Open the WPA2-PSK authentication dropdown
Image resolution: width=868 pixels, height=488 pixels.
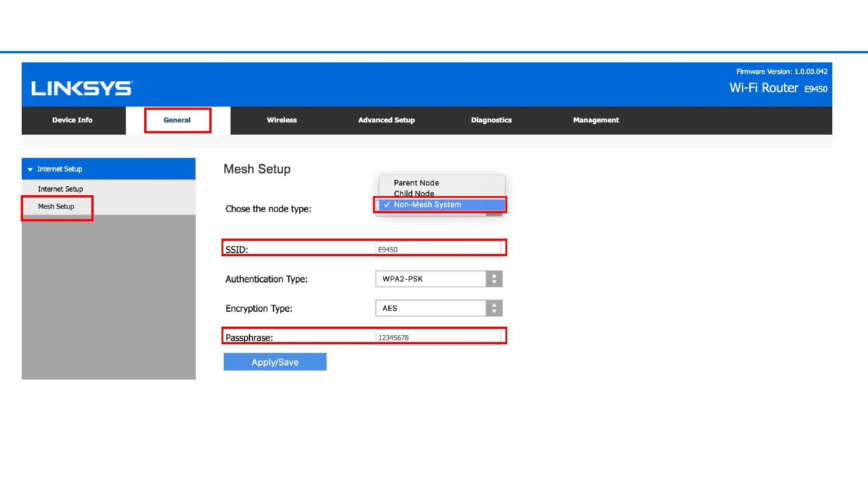[430, 279]
